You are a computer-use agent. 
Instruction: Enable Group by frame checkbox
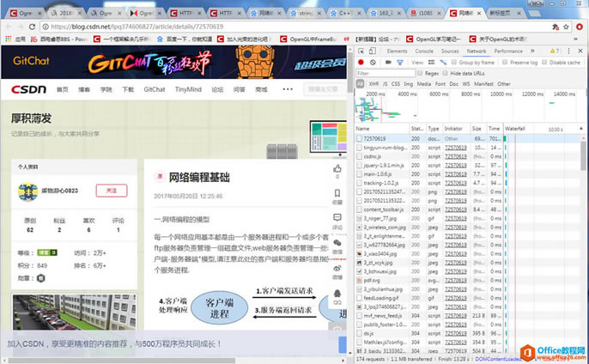(x=454, y=62)
